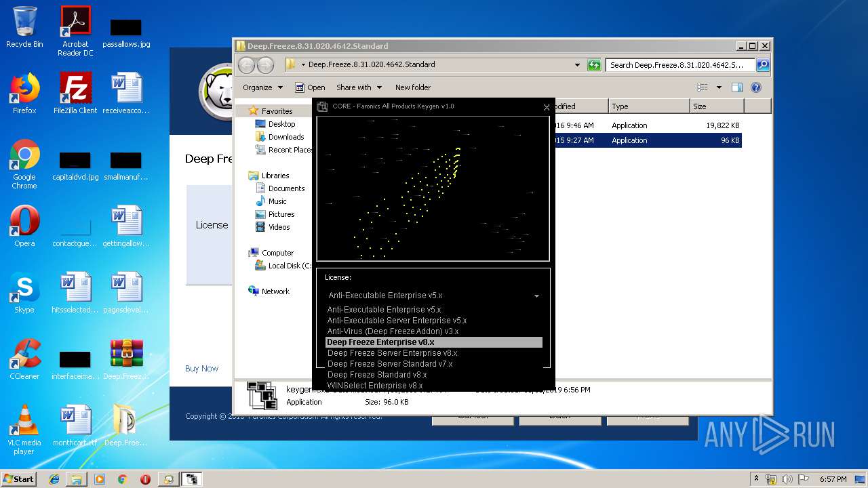Toggle the preview pane icon
Screen dimensions: 868x488
737,87
